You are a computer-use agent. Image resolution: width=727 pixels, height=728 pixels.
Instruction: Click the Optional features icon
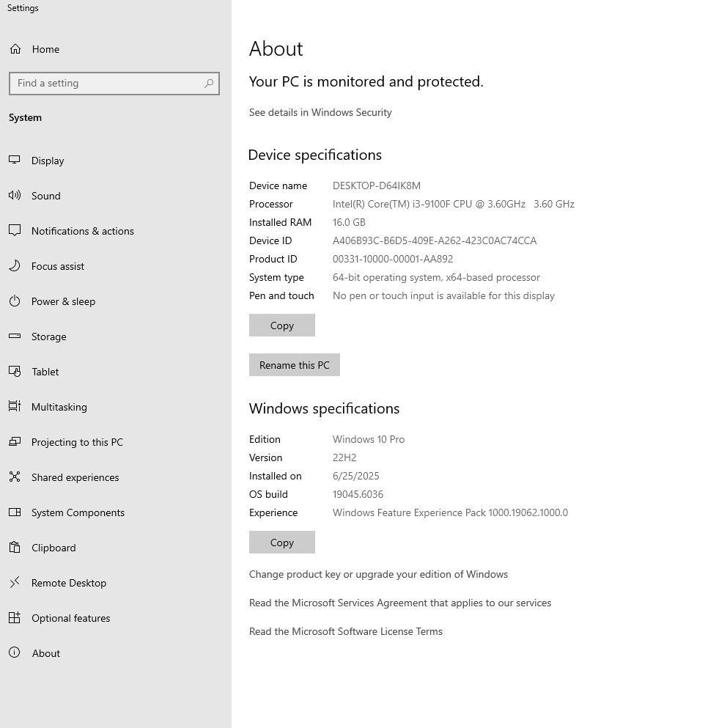tap(15, 618)
